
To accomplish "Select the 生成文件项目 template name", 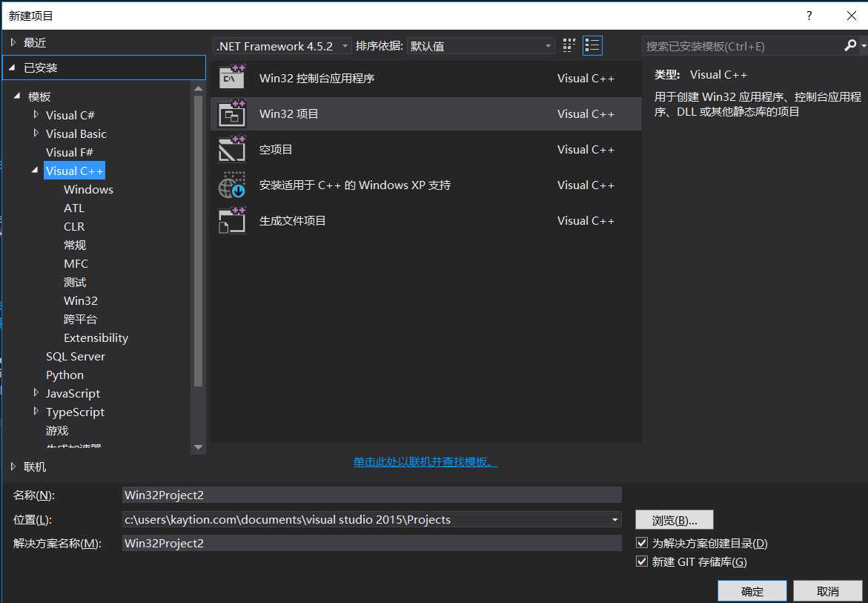I will (292, 220).
